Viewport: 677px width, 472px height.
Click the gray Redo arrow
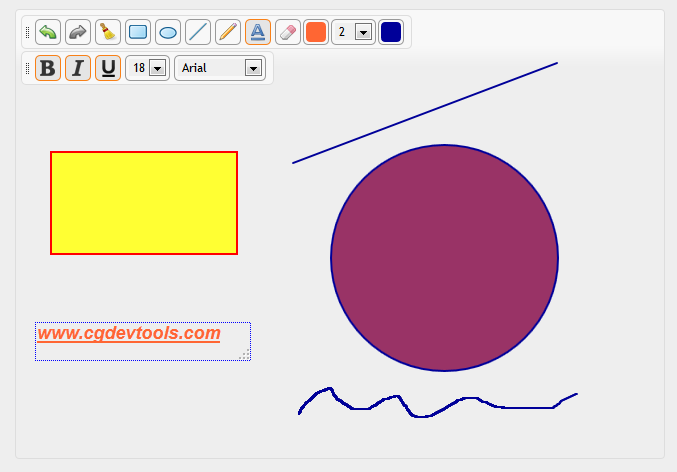click(78, 32)
